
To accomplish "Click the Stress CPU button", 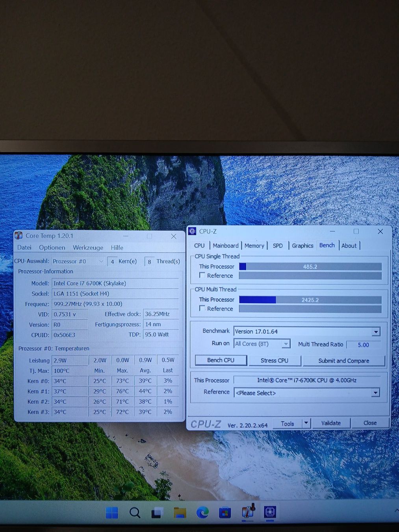I will point(275,360).
